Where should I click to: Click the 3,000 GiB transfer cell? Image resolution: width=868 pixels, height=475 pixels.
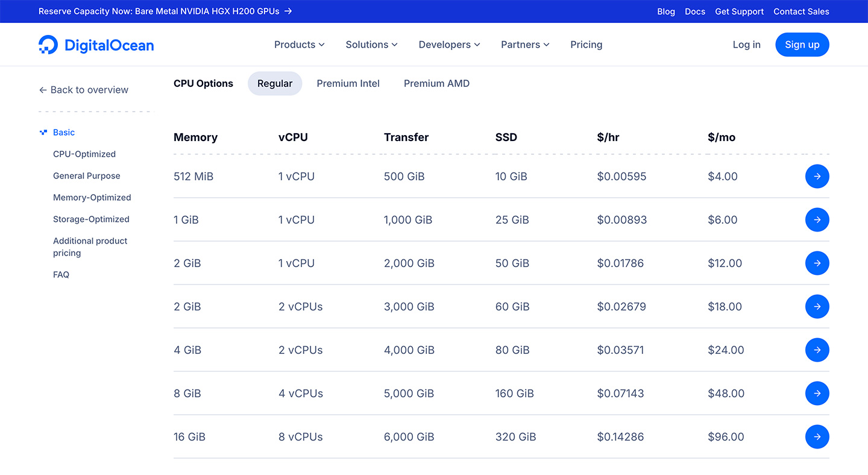409,307
